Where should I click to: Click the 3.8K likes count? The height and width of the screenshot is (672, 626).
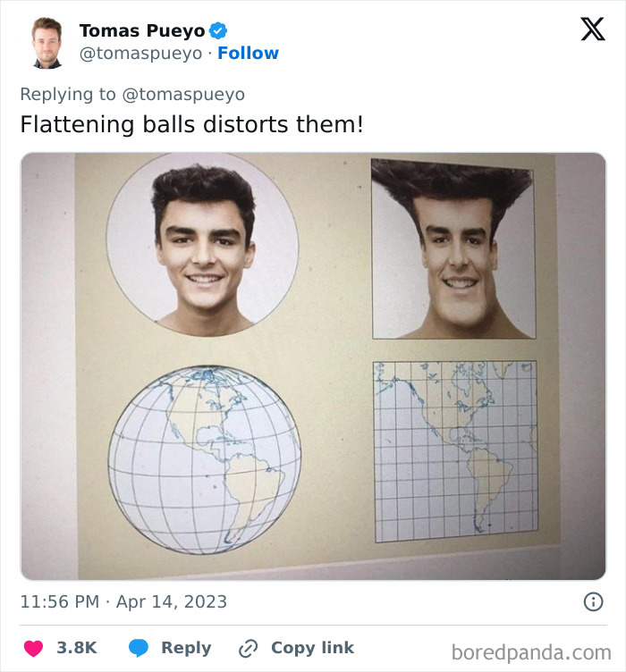click(x=77, y=648)
